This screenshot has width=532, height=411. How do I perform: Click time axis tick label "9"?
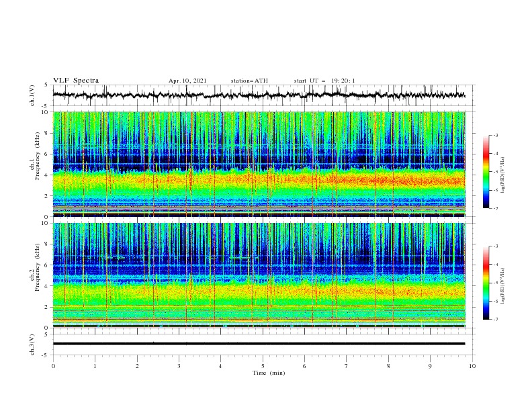[x=430, y=366]
